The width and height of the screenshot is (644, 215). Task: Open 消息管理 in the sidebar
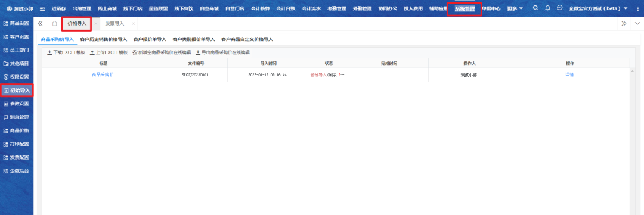click(x=17, y=117)
